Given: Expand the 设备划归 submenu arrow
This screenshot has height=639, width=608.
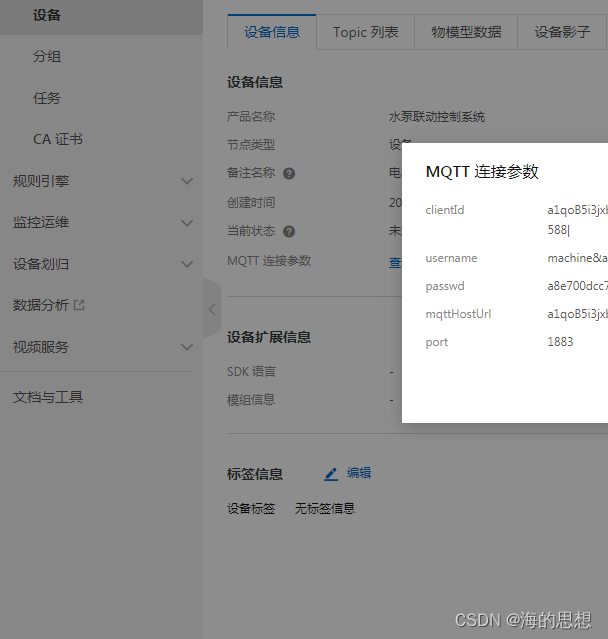Looking at the screenshot, I should point(187,265).
